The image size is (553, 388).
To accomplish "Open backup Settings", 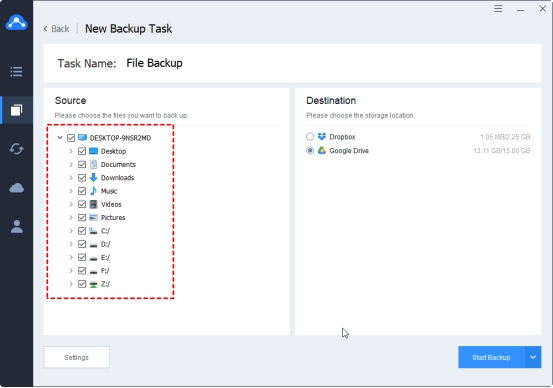I will click(x=77, y=357).
